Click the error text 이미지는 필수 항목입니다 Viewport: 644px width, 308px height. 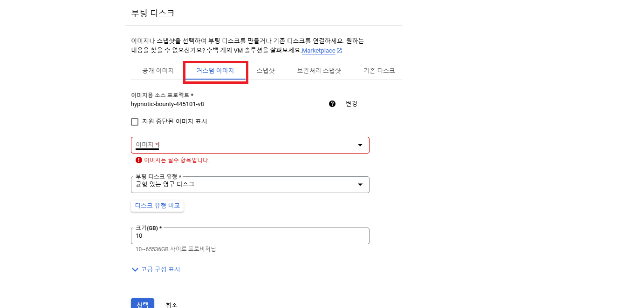click(177, 160)
